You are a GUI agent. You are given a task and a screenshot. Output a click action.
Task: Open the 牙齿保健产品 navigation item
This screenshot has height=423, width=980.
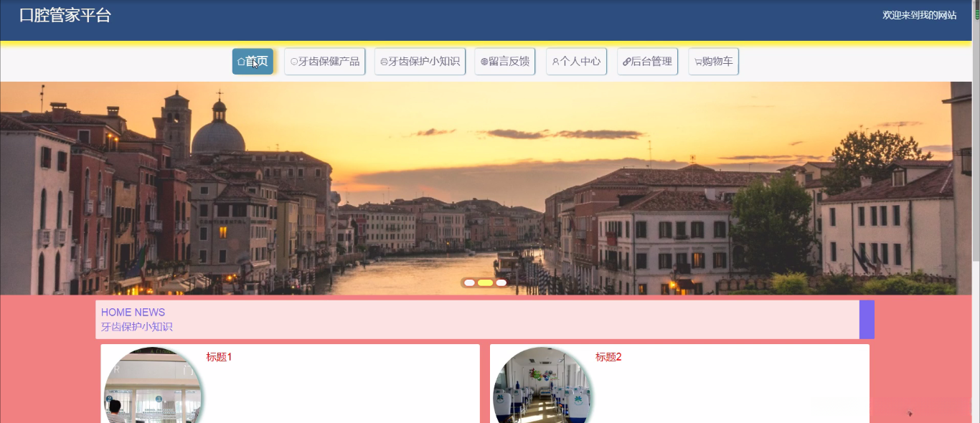click(x=325, y=62)
